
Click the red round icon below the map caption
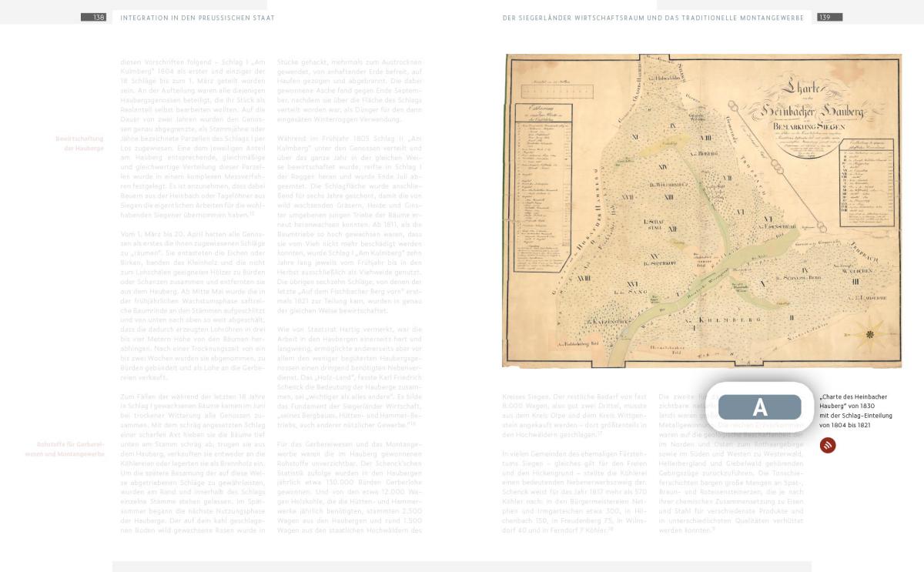coord(828,445)
